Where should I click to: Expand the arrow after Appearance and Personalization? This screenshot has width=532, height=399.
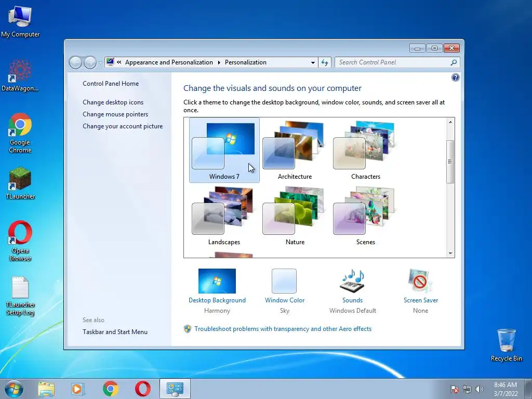coord(219,62)
